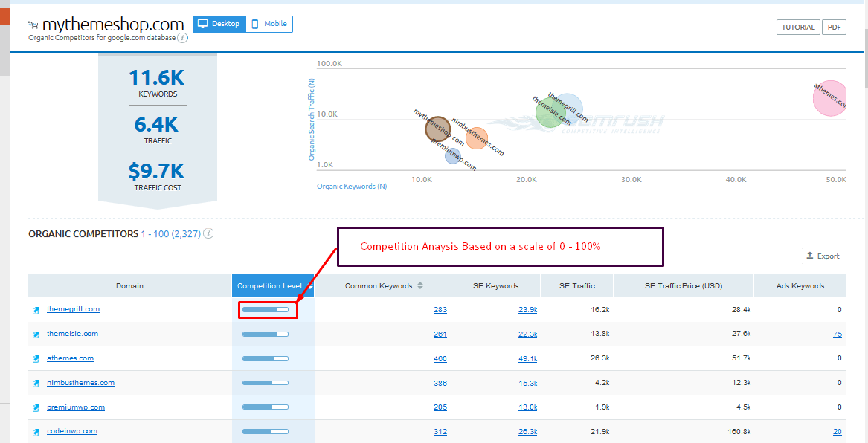Click competition level bar for codeinwp.com

266,431
